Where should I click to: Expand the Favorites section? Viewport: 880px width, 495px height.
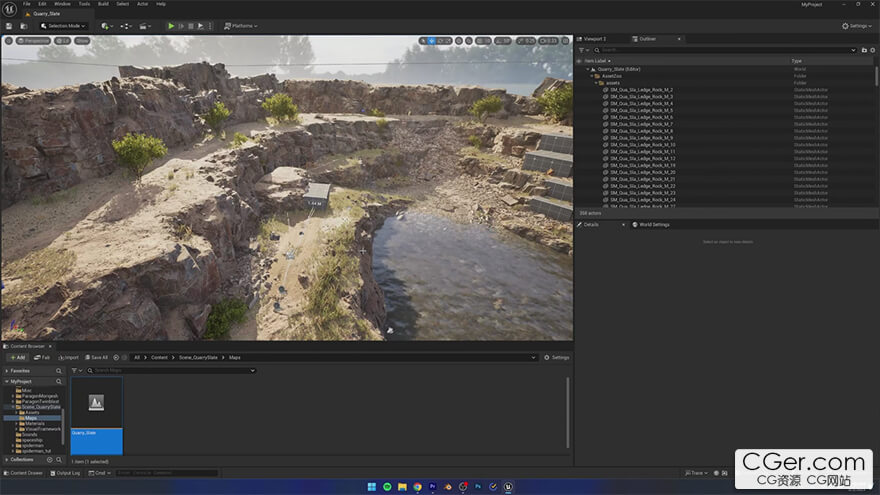tap(7, 371)
